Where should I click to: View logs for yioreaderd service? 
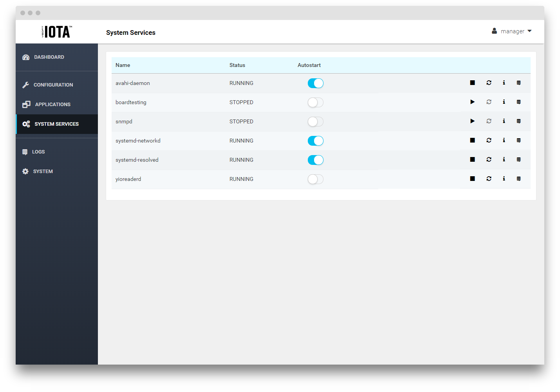518,179
